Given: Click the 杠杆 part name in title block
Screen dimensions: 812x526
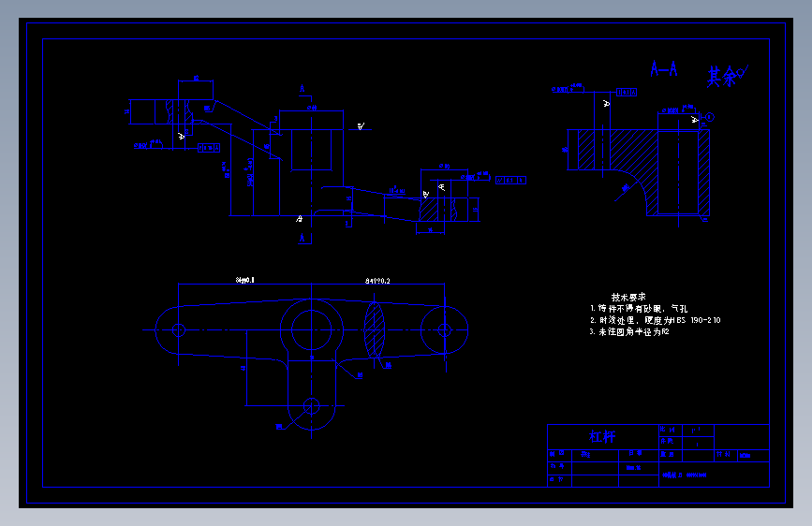Looking at the screenshot, I should coord(602,436).
